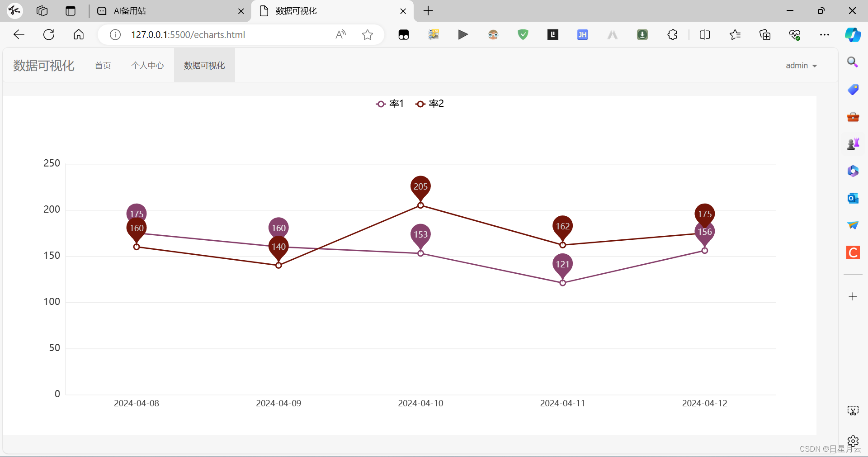868x457 pixels.
Task: Open the Extensions puzzle icon
Action: 672,34
